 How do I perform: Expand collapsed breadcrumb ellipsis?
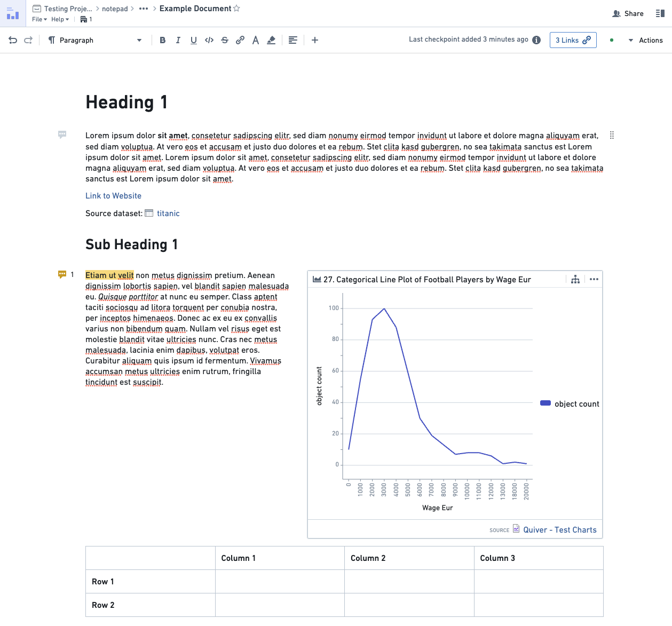144,9
